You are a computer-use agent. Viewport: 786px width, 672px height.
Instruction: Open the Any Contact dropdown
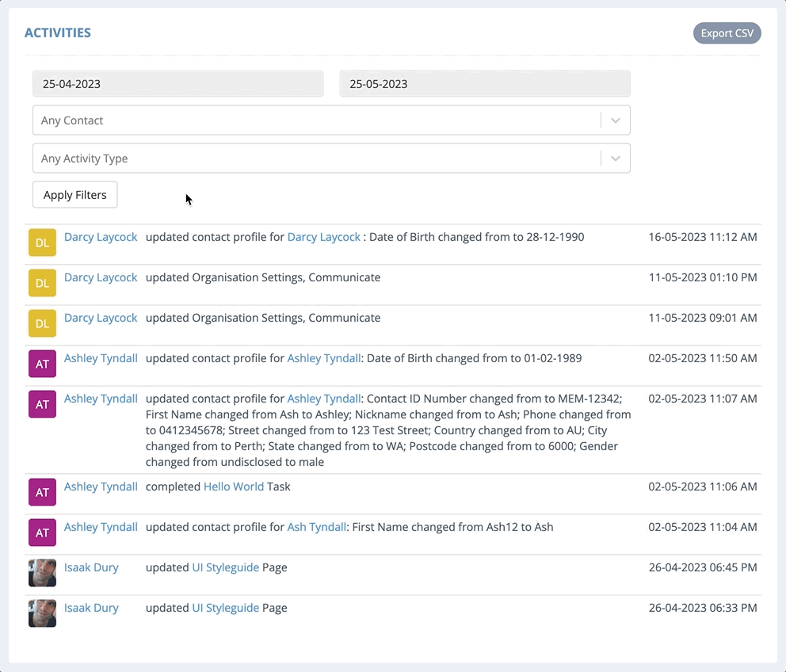(x=331, y=120)
